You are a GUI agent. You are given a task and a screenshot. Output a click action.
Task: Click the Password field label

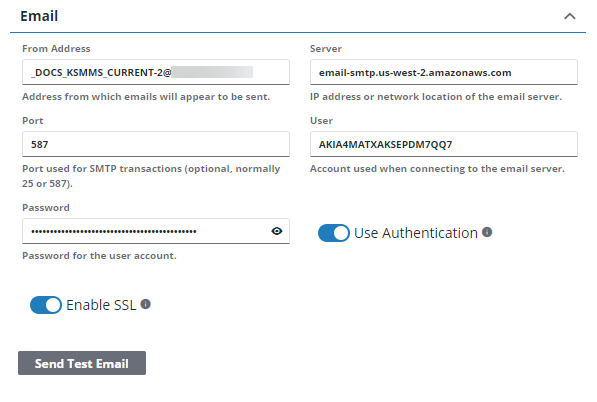click(x=46, y=207)
